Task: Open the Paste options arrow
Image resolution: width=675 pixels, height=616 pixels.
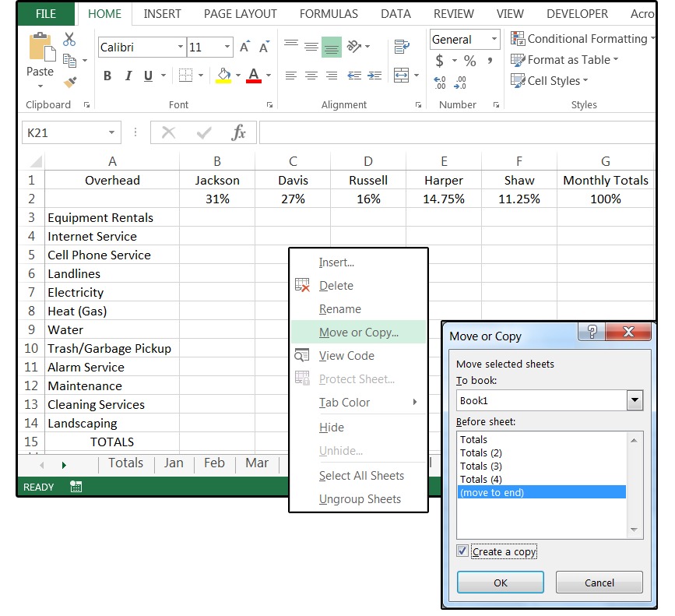Action: 40,86
